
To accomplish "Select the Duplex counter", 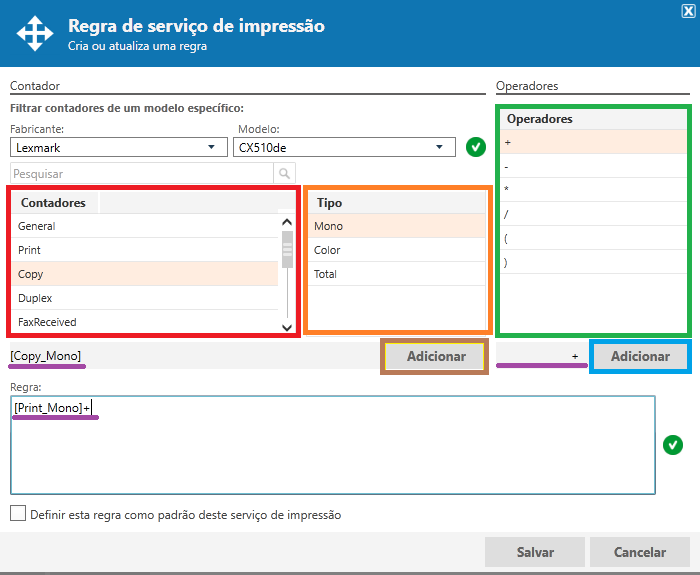I will pyautogui.click(x=36, y=298).
